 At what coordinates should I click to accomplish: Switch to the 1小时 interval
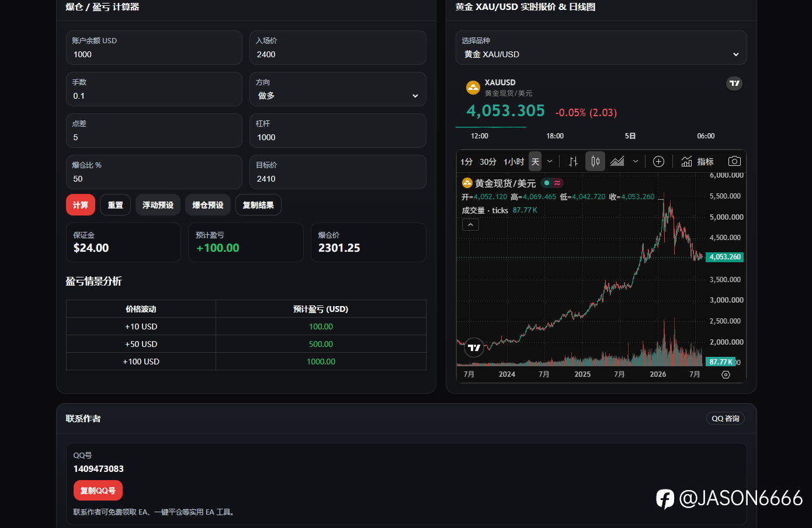point(513,162)
